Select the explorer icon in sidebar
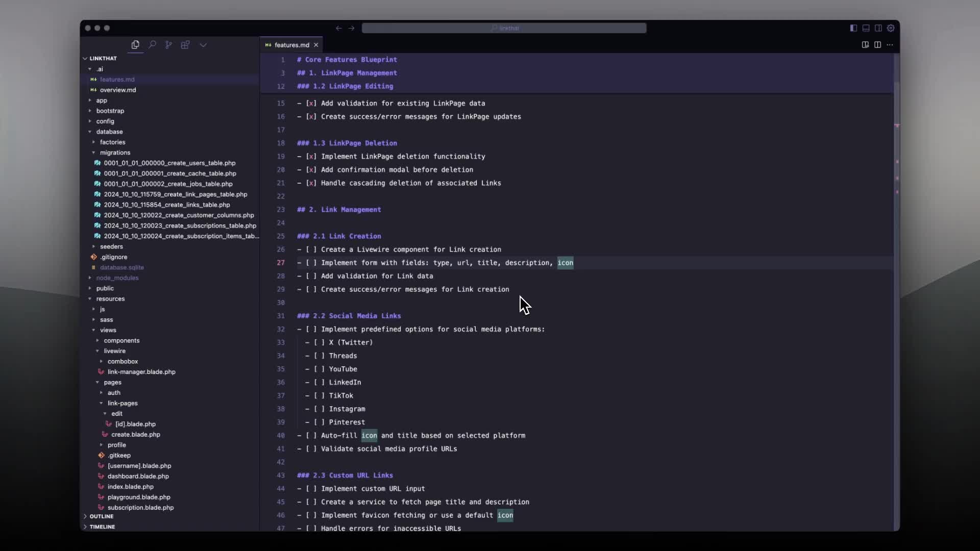980x551 pixels. (135, 44)
